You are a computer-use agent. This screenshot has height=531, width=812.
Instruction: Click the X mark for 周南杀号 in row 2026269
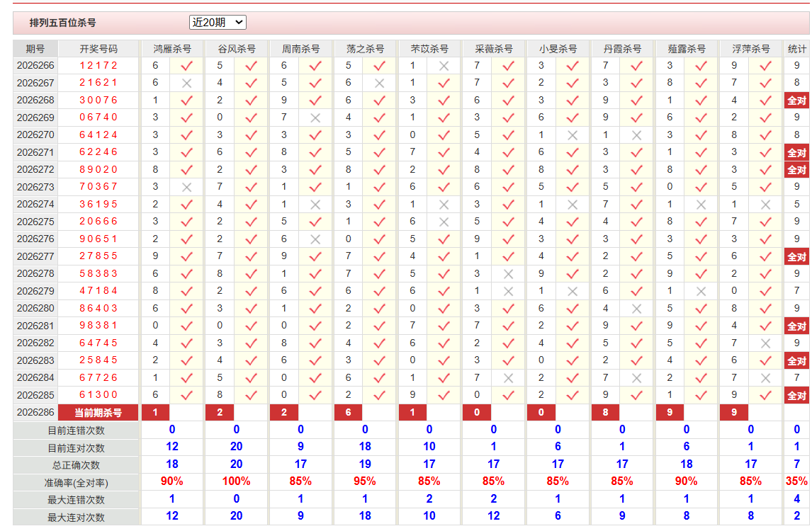pos(315,118)
